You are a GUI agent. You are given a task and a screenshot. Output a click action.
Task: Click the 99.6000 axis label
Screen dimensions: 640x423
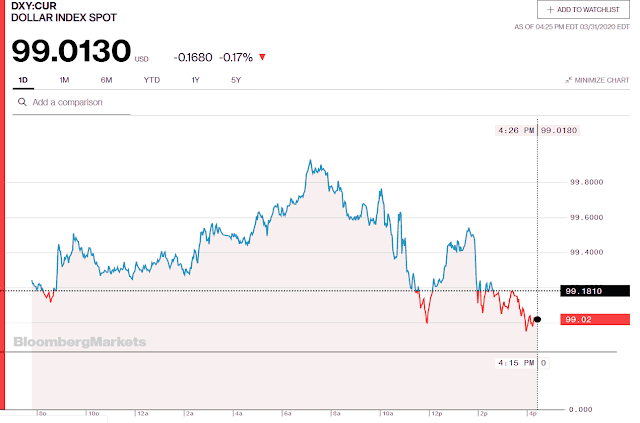[587, 217]
